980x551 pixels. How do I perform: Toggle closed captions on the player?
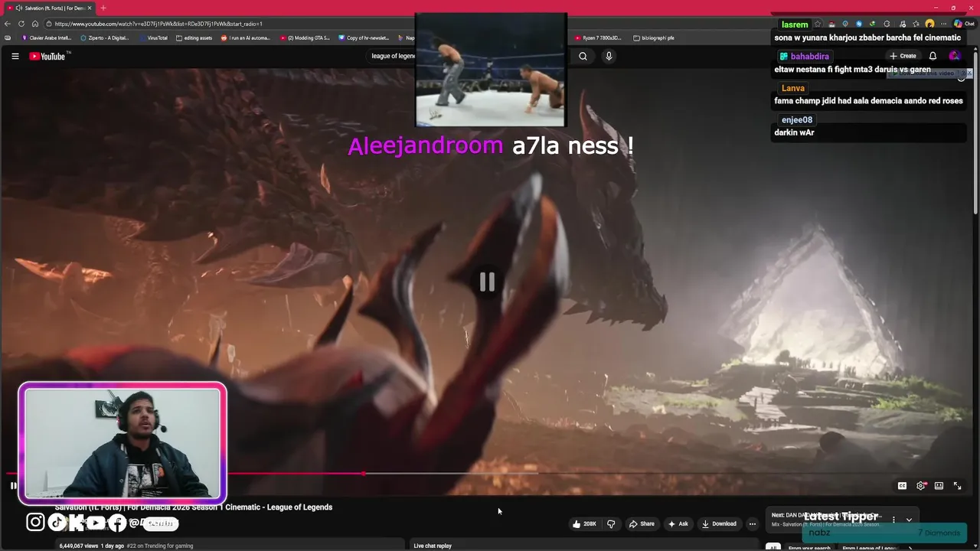pyautogui.click(x=902, y=486)
